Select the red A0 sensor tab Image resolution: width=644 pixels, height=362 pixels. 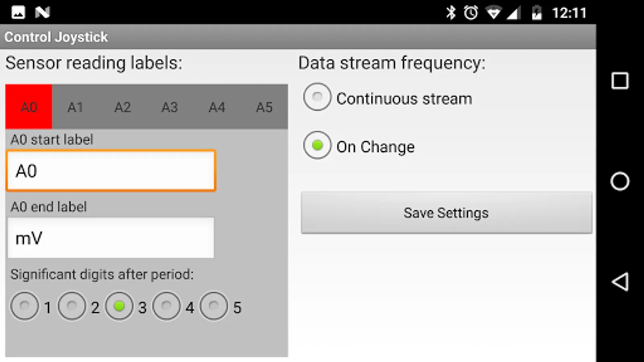pyautogui.click(x=29, y=107)
